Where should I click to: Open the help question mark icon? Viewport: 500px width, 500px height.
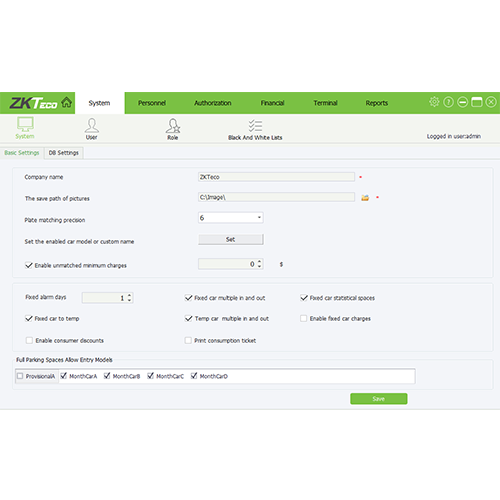[448, 102]
